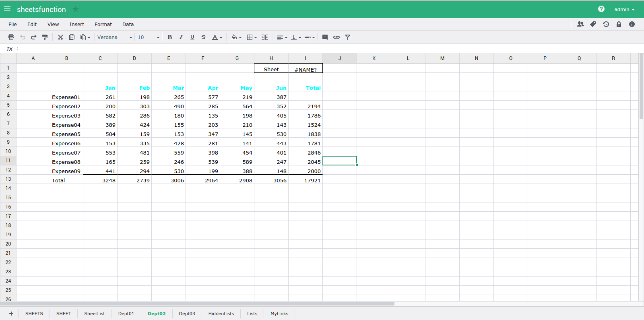Open the Edit menu
This screenshot has height=320, width=644.
point(32,24)
